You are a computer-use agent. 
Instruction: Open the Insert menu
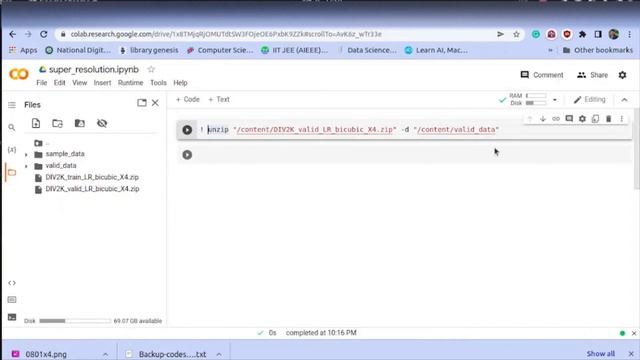click(x=102, y=83)
